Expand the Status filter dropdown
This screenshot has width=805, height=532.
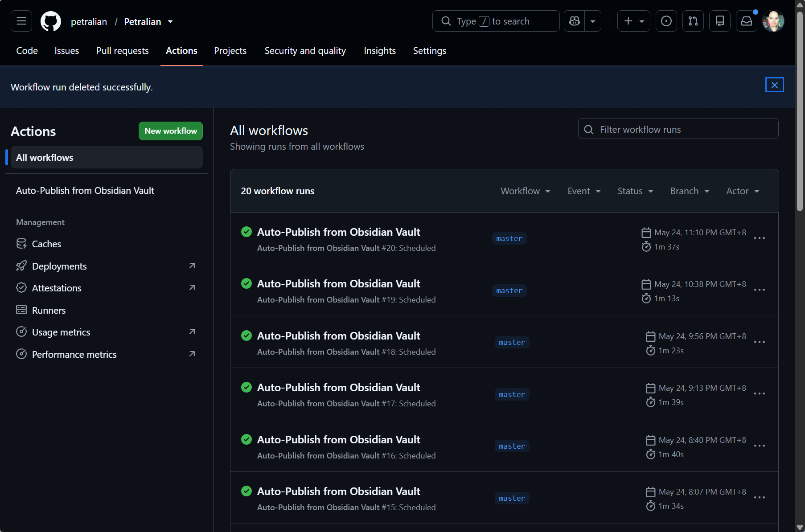point(635,191)
